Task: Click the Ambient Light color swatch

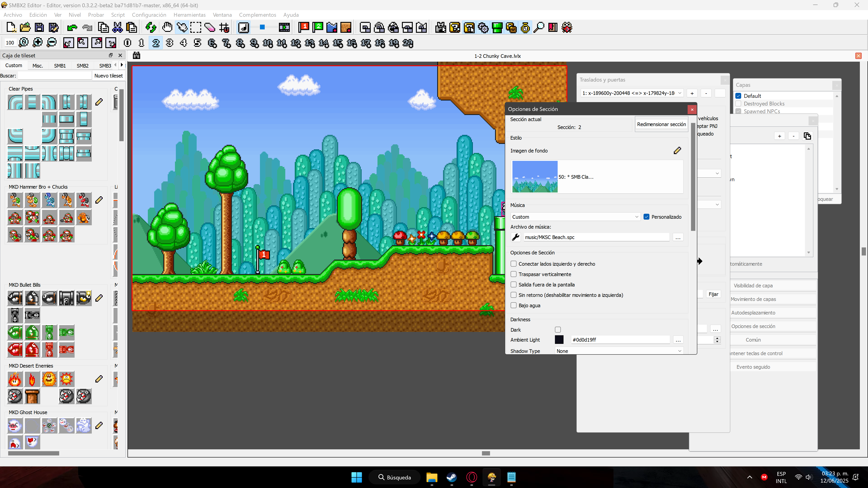Action: (x=559, y=340)
